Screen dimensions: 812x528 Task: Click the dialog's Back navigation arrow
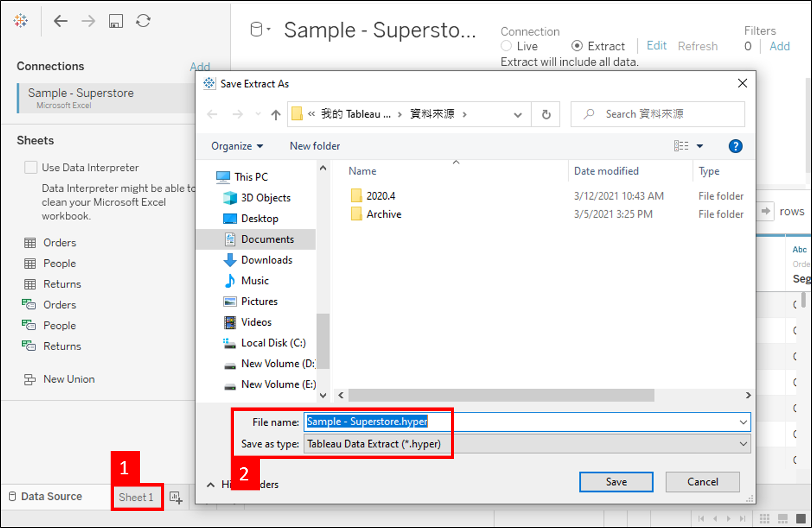point(212,114)
